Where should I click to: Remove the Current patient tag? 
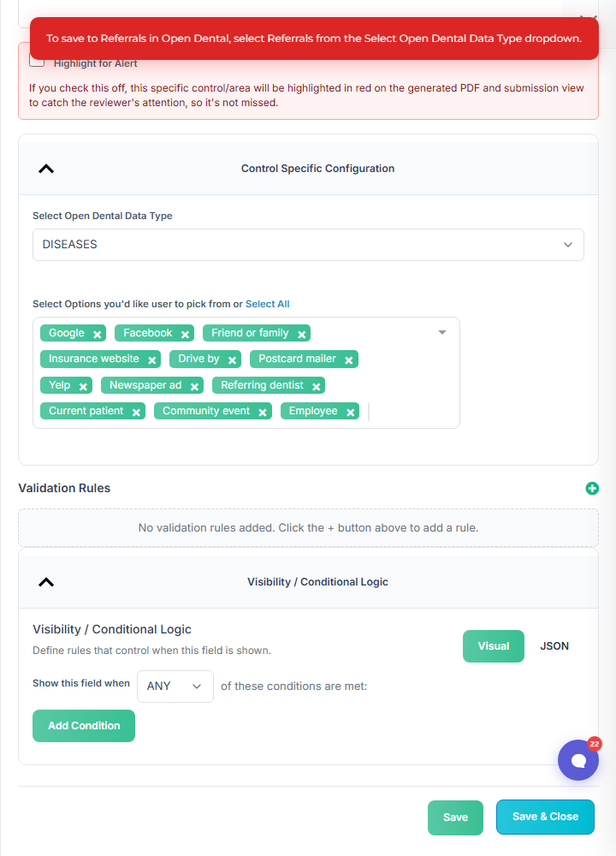click(x=136, y=413)
